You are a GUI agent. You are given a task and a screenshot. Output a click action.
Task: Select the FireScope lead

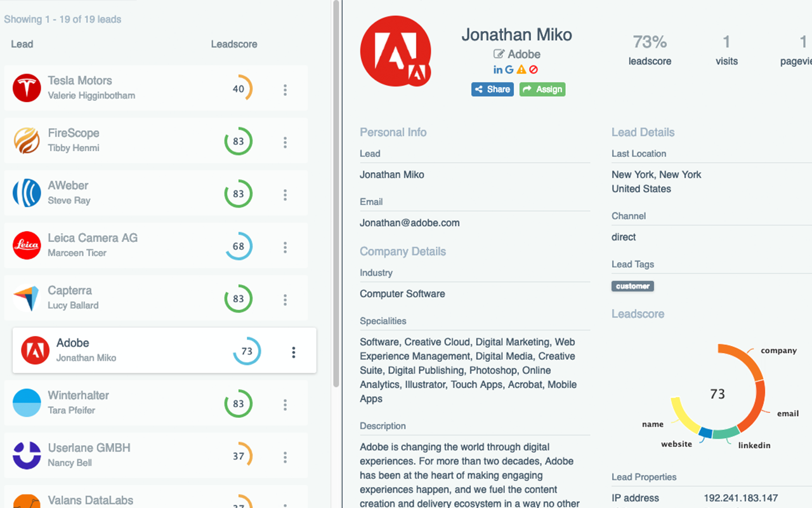(156, 141)
